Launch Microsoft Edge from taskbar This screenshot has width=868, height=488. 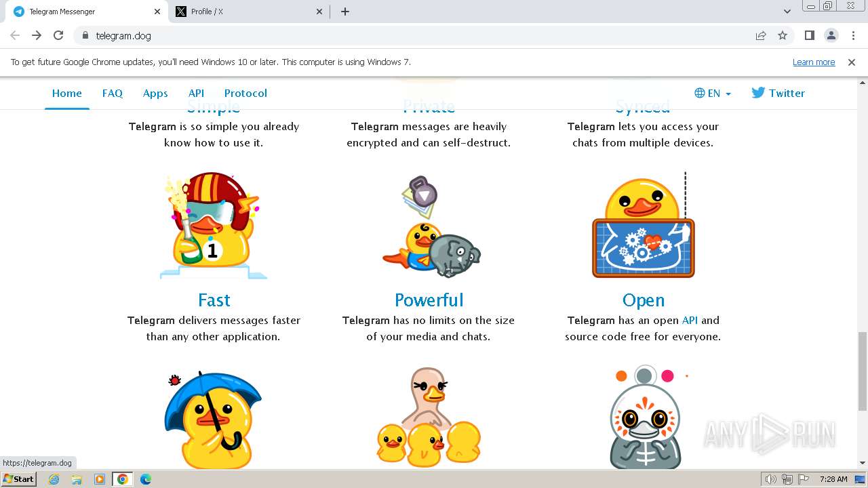click(x=146, y=479)
